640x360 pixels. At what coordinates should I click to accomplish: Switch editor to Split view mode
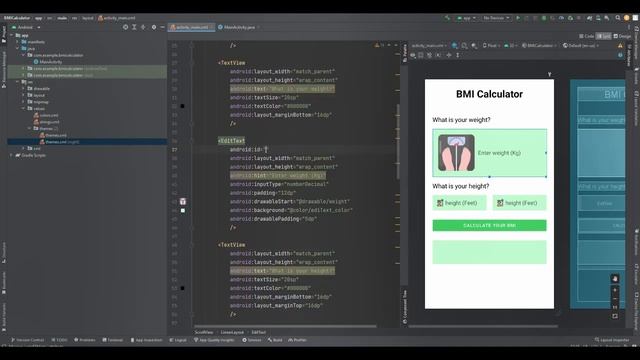coord(604,36)
